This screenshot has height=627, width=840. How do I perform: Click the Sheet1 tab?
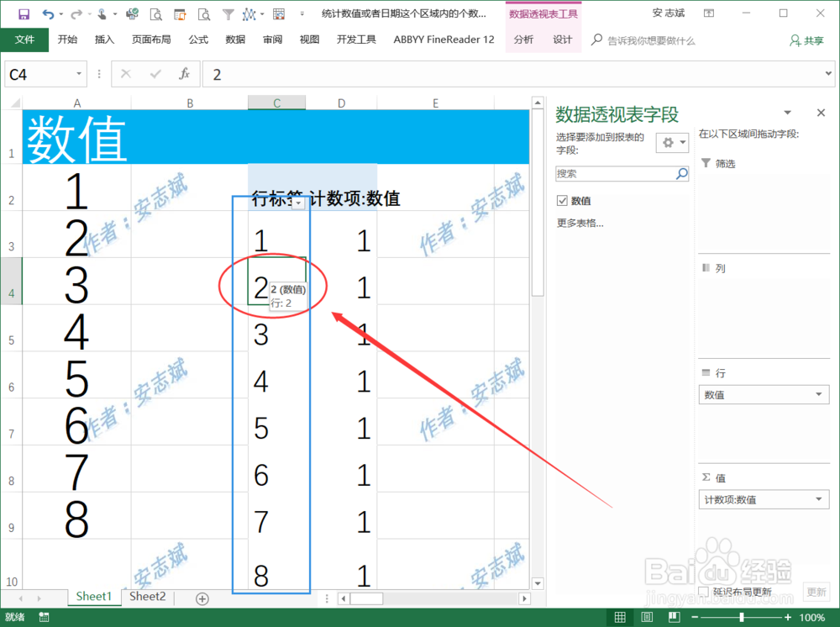pos(93,597)
